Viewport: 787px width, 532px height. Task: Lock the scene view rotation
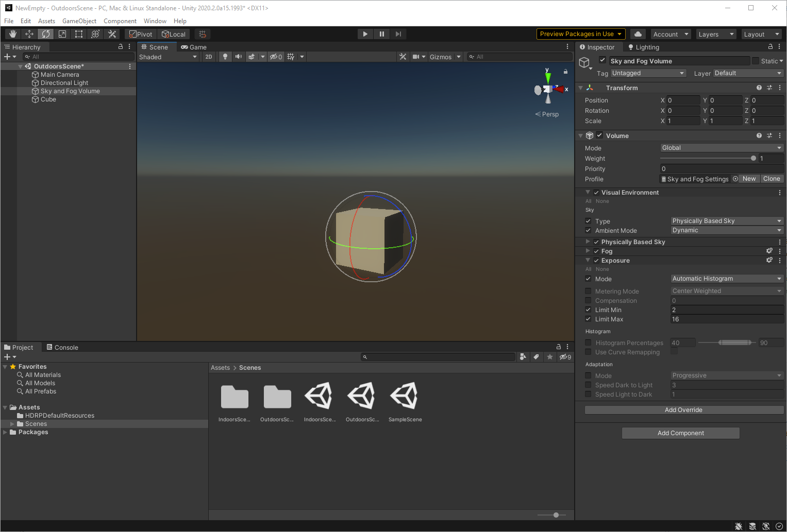tap(565, 72)
